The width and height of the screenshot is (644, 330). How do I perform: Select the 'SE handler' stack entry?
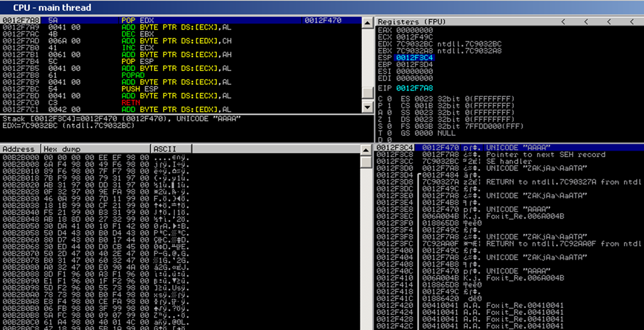pos(503,162)
